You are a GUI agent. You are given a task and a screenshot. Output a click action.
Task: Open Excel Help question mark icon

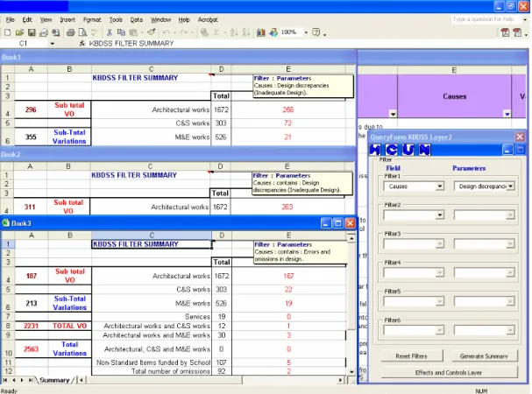316,32
